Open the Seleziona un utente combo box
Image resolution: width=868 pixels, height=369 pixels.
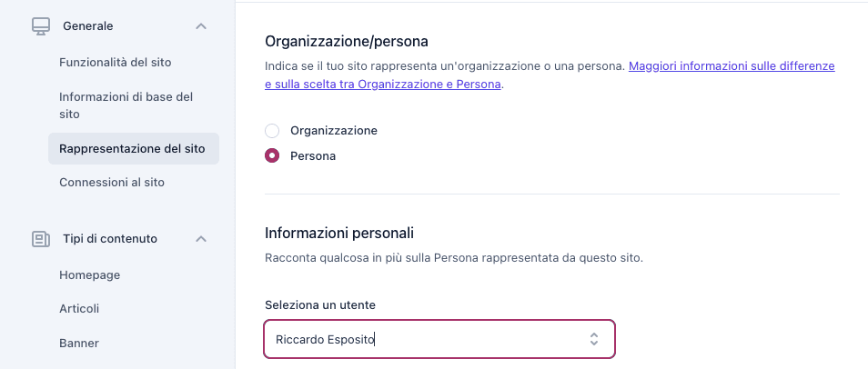(x=439, y=339)
